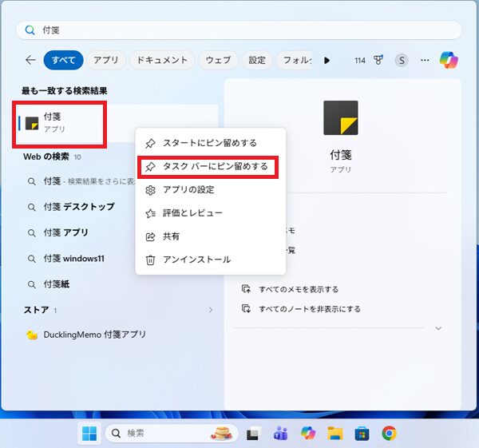Image resolution: width=479 pixels, height=448 pixels.
Task: Go back with the left arrow icon
Action: tap(30, 60)
